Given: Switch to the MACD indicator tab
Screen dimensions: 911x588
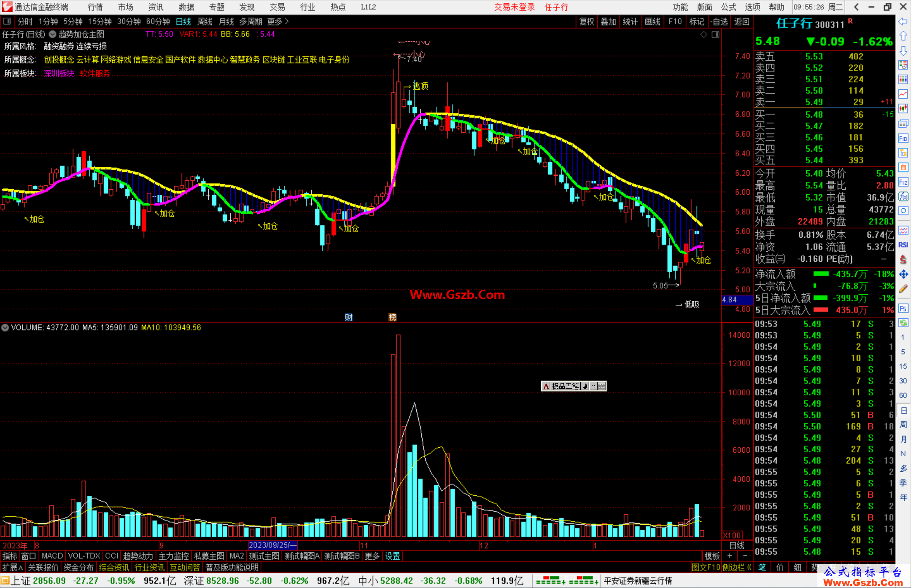Looking at the screenshot, I should click(52, 556).
